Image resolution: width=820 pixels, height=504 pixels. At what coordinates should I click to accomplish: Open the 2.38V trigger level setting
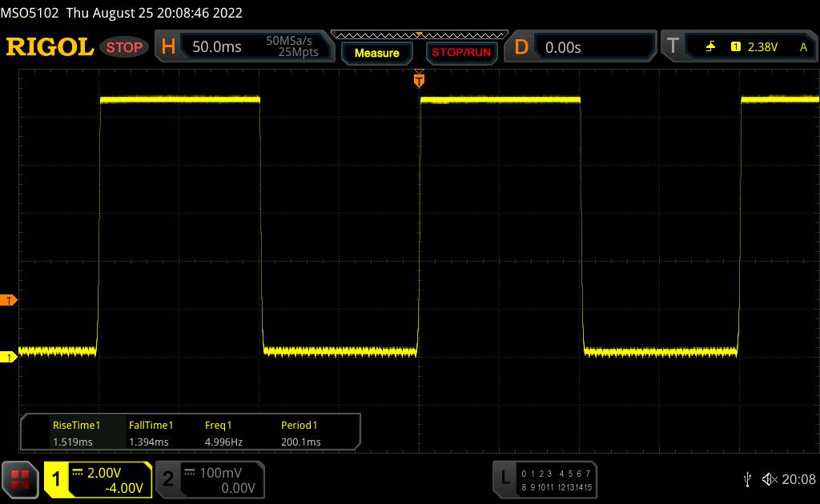point(762,47)
